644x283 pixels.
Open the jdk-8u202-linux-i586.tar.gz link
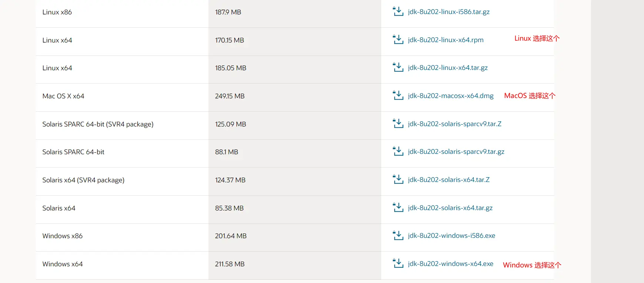tap(449, 12)
